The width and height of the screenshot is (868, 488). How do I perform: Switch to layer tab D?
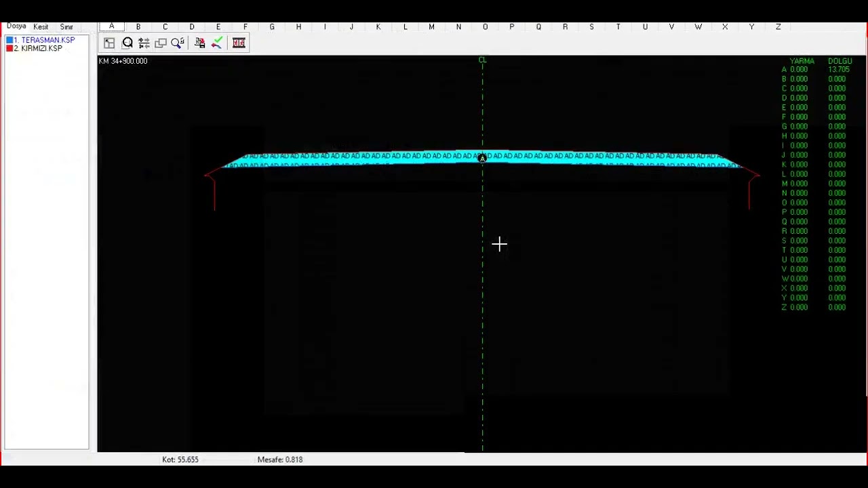coord(192,27)
